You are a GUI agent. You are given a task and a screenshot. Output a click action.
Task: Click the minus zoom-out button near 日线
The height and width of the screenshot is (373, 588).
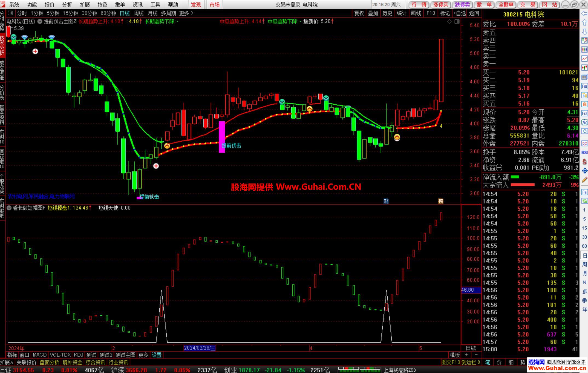tap(476, 355)
